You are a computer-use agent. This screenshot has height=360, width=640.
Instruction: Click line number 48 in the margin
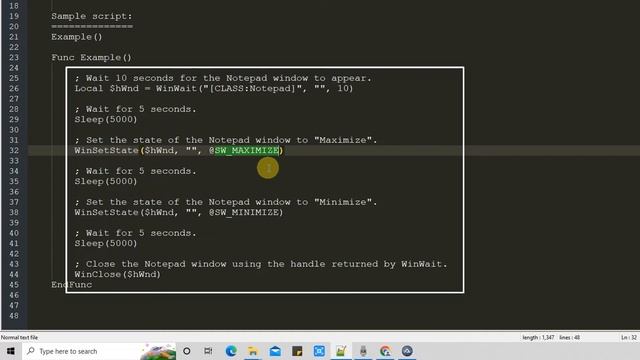point(14,316)
